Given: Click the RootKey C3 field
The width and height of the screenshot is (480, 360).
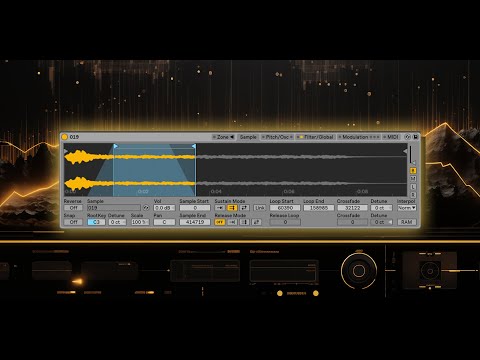Looking at the screenshot, I should (96, 222).
